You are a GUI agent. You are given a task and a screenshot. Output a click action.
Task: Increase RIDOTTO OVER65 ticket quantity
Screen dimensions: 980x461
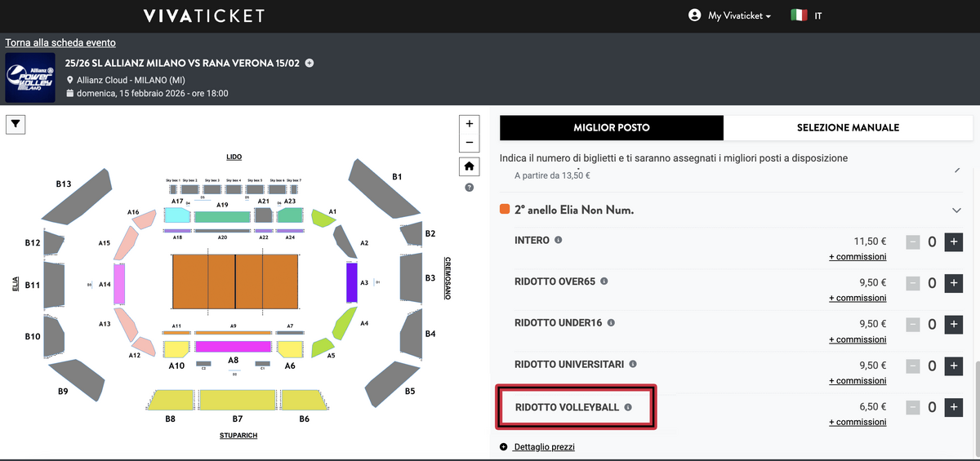tap(953, 283)
